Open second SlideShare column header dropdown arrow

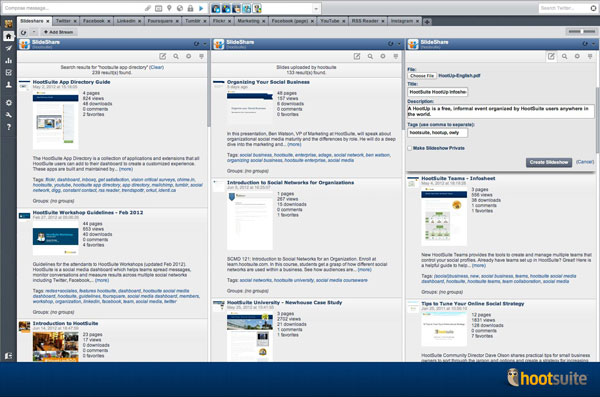pyautogui.click(x=399, y=44)
